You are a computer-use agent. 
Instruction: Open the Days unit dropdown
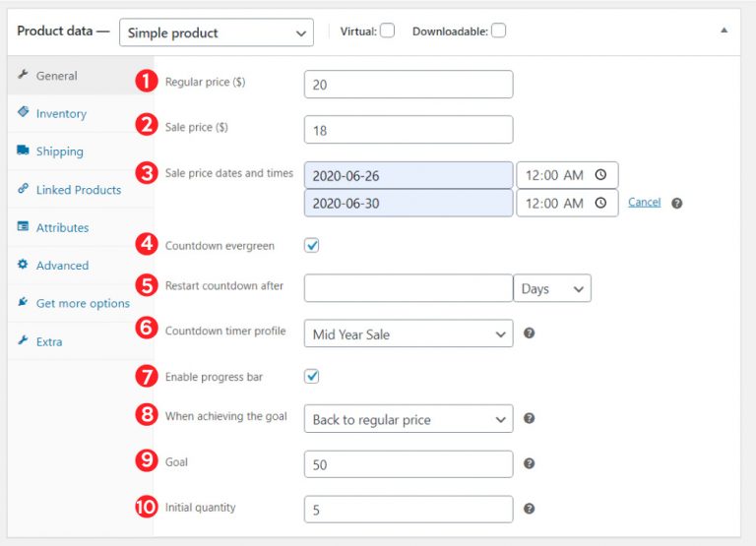tap(552, 288)
